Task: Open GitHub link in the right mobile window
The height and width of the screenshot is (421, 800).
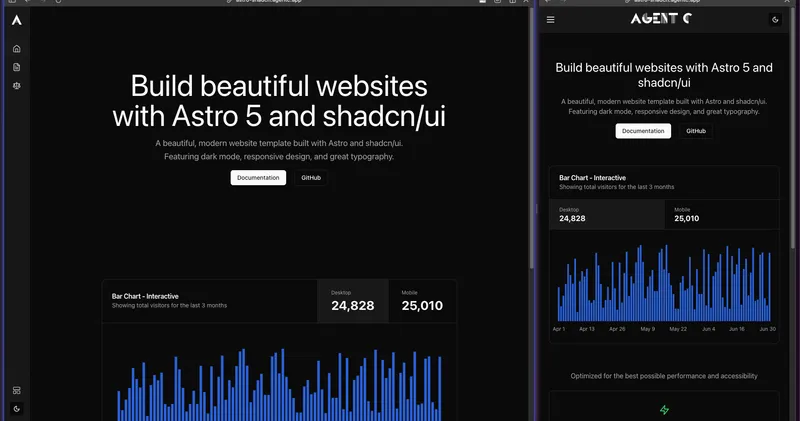Action: 696,131
